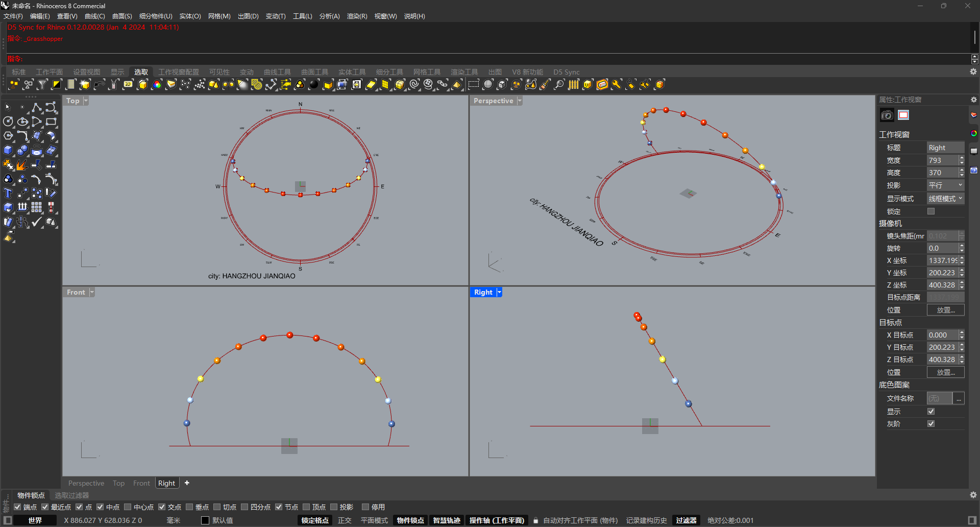Adjust the 旋转 rotation stepper
Viewport: 980px width, 527px height.
pyautogui.click(x=962, y=248)
